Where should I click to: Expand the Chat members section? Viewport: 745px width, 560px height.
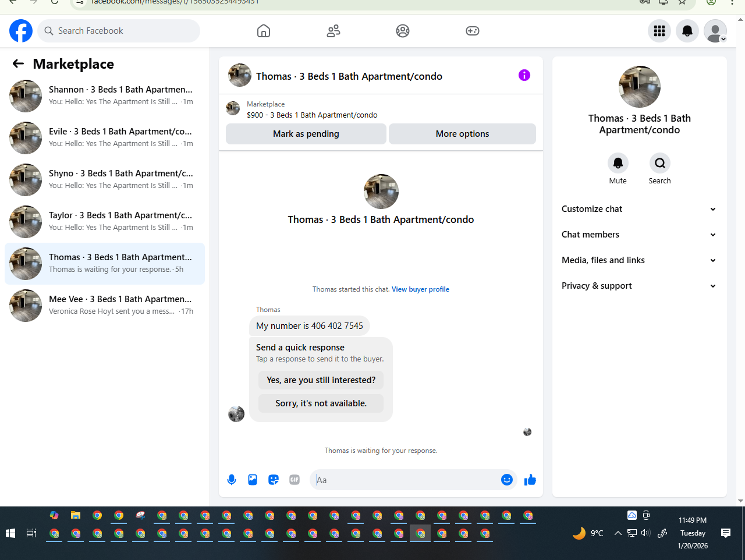click(640, 235)
